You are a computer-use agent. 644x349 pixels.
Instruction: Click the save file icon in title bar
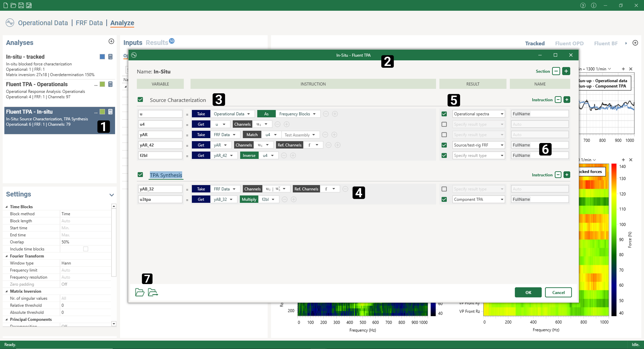(21, 5)
